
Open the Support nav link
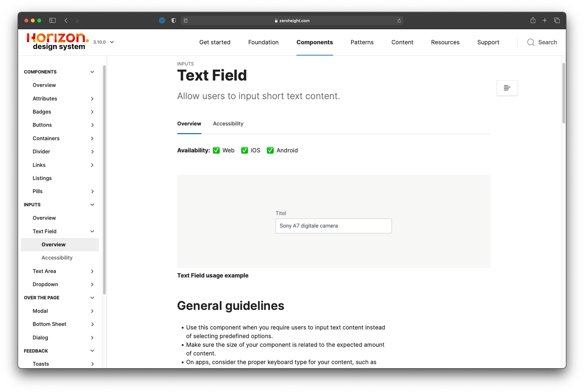(x=488, y=42)
